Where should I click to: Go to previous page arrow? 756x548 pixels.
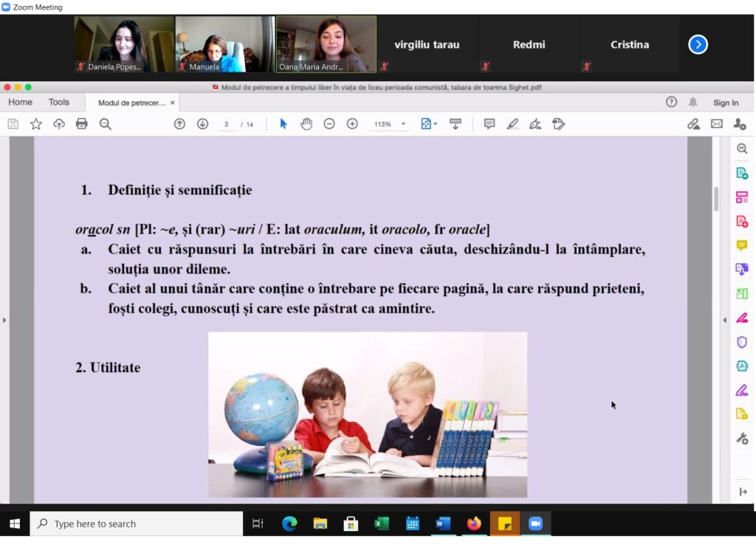point(179,124)
